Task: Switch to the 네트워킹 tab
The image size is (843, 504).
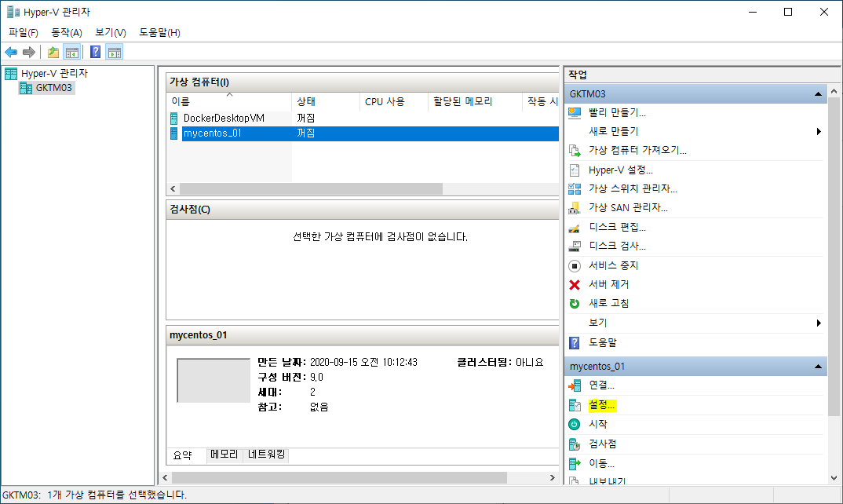Action: tap(267, 455)
